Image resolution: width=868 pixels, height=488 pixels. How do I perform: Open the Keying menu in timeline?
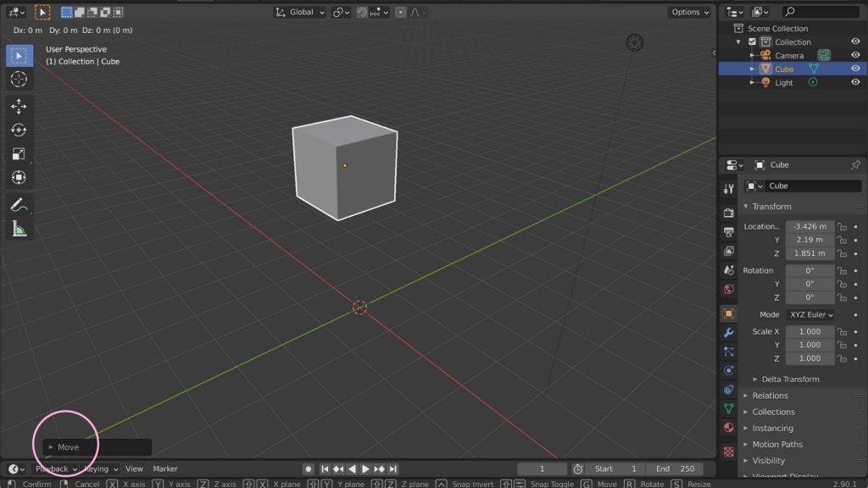pyautogui.click(x=101, y=469)
